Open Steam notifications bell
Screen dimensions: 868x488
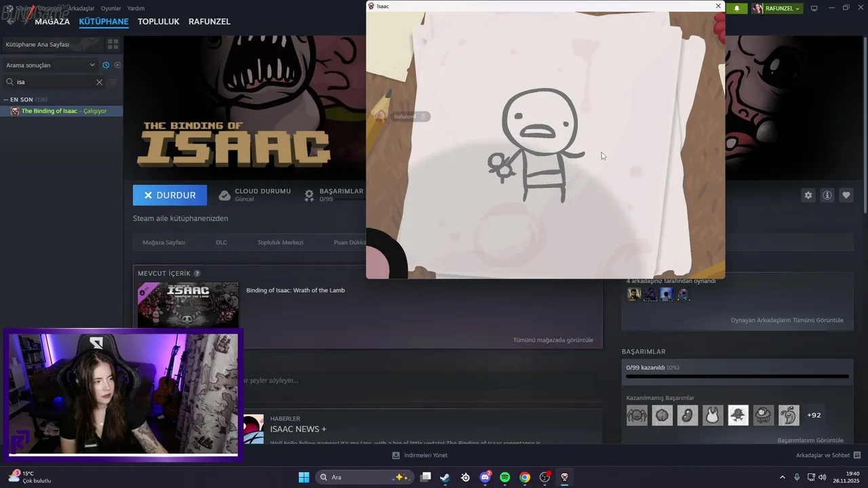737,8
